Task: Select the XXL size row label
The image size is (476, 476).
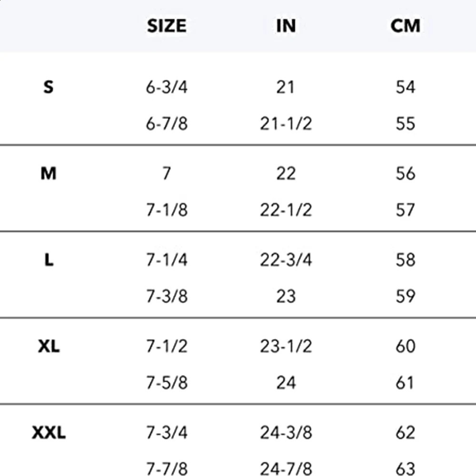Action: [49, 433]
